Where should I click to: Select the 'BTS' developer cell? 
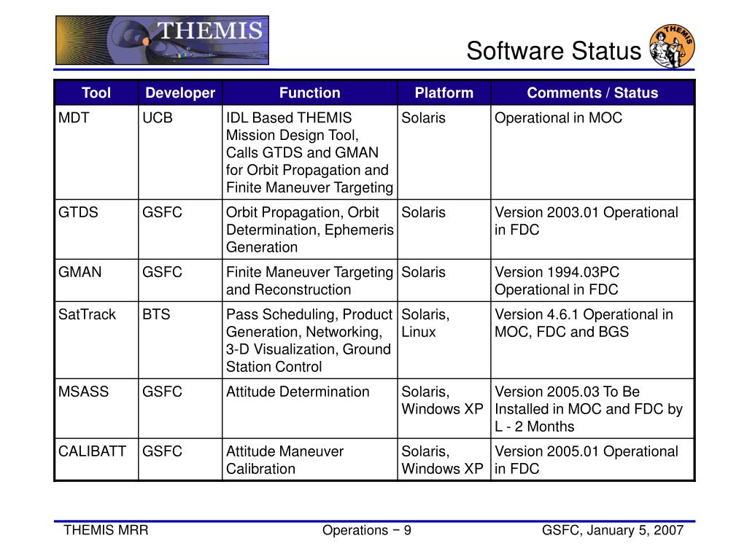click(180, 340)
